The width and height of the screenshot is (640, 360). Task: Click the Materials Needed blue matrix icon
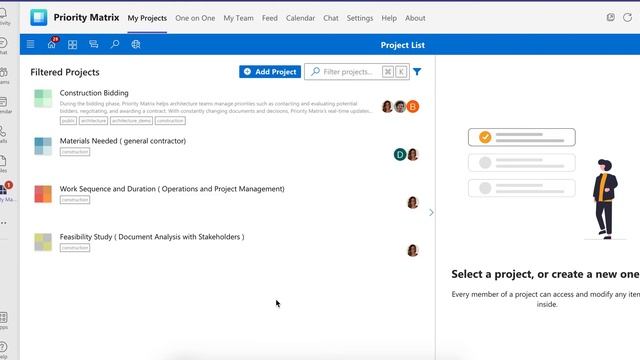[43, 146]
